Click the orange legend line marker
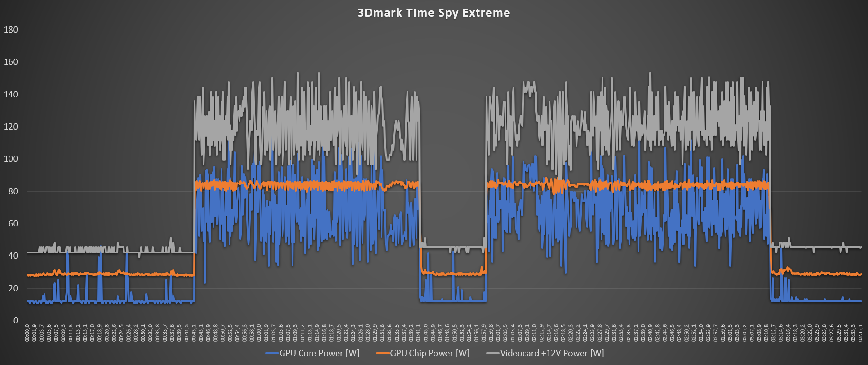Screen dimensions: 868x365 [383, 354]
